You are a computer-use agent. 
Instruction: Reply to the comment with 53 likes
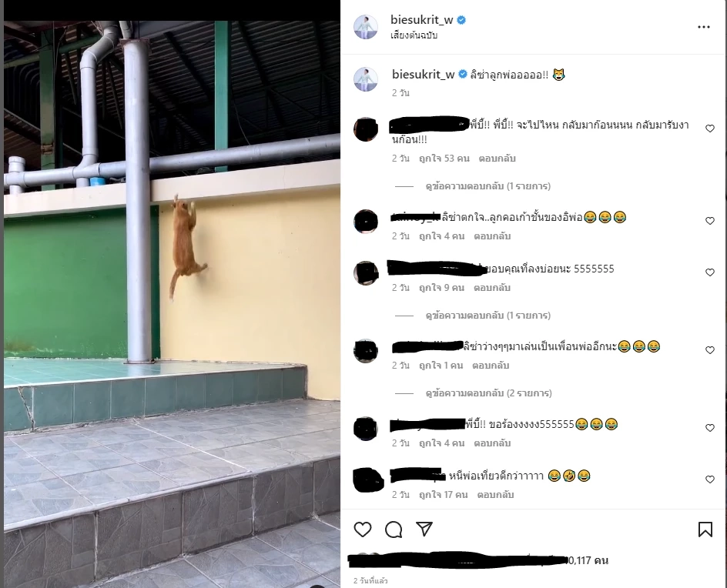pos(497,159)
